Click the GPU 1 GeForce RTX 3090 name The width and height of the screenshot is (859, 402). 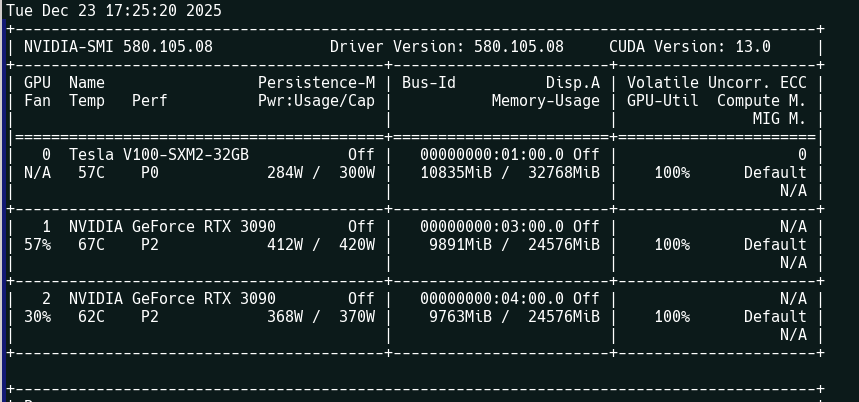(x=172, y=227)
